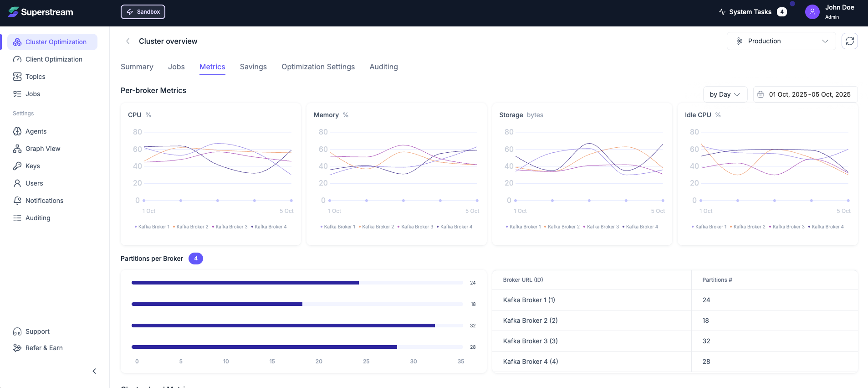Switch to the Savings tab
This screenshot has height=388, width=868.
pos(253,67)
